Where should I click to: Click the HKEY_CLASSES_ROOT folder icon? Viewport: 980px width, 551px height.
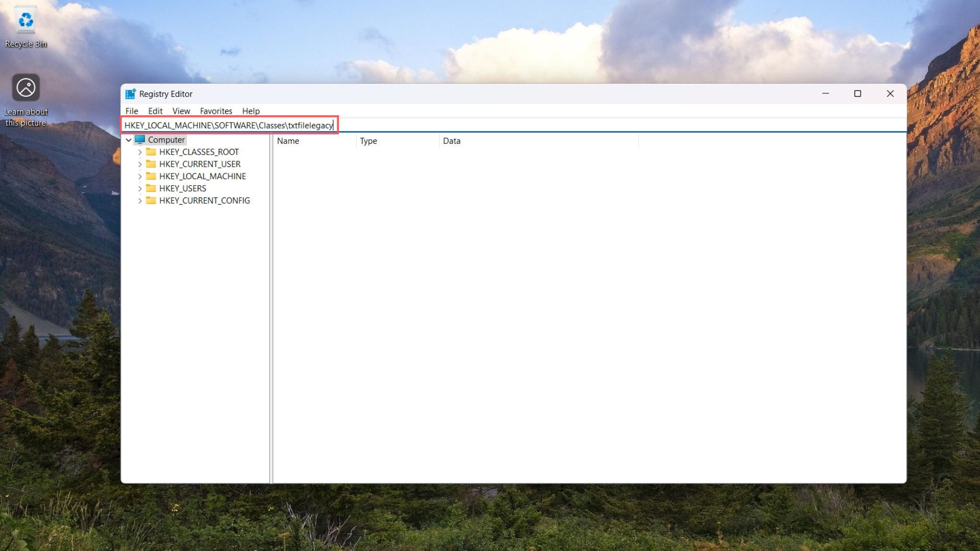pos(151,152)
